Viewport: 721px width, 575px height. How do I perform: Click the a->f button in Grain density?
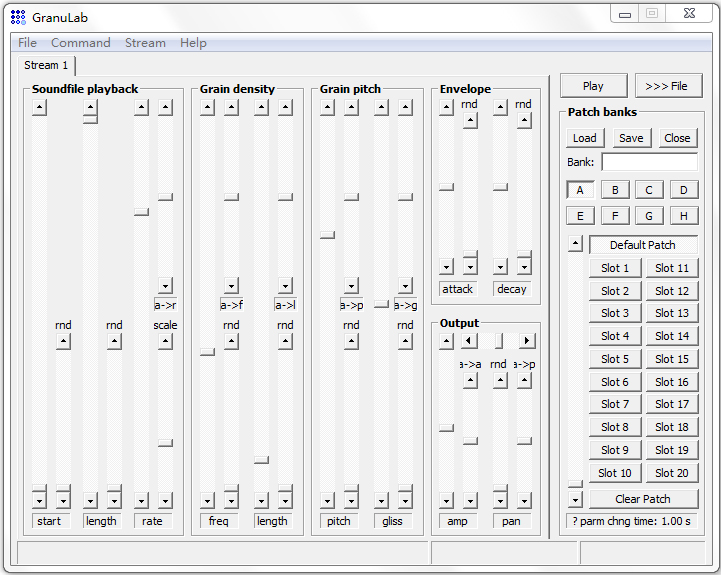(231, 305)
